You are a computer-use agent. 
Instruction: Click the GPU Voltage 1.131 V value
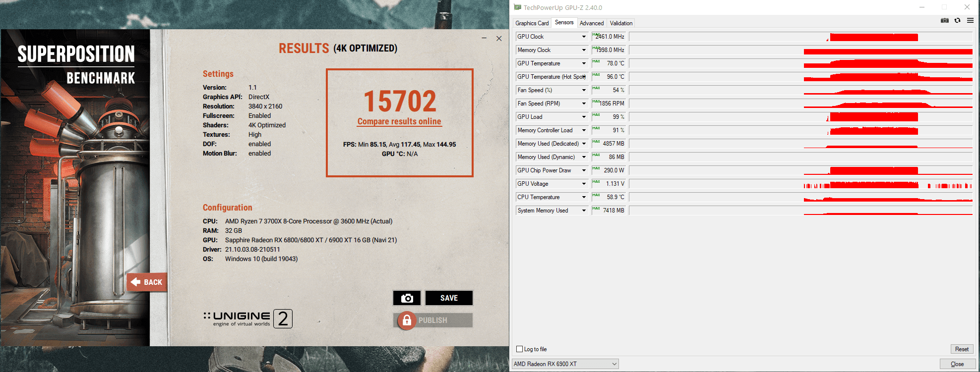(x=609, y=184)
